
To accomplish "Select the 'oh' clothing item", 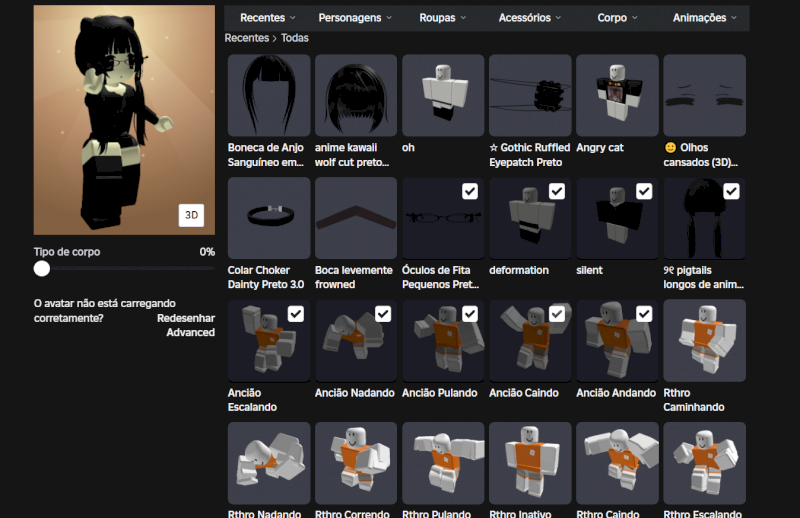I will (443, 95).
